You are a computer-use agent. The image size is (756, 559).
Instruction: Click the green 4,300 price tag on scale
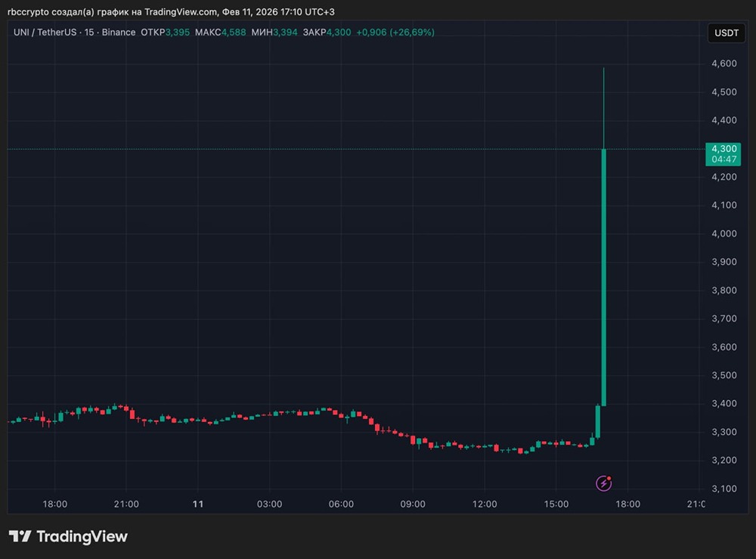[x=723, y=149]
